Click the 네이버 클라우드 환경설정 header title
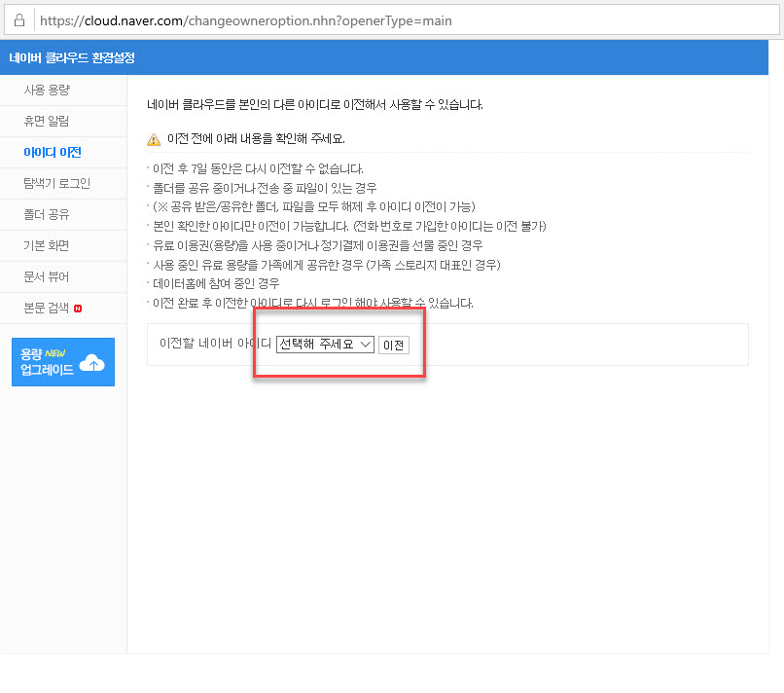 pyautogui.click(x=72, y=57)
